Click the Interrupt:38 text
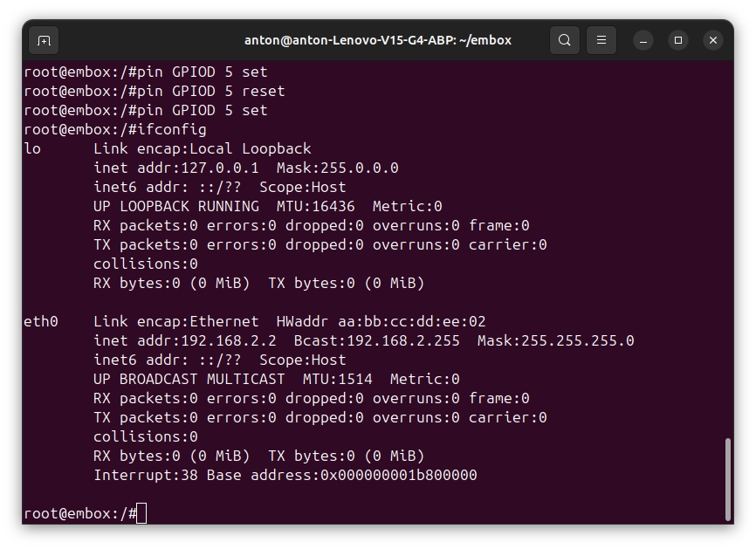This screenshot has width=756, height=549. (x=146, y=476)
